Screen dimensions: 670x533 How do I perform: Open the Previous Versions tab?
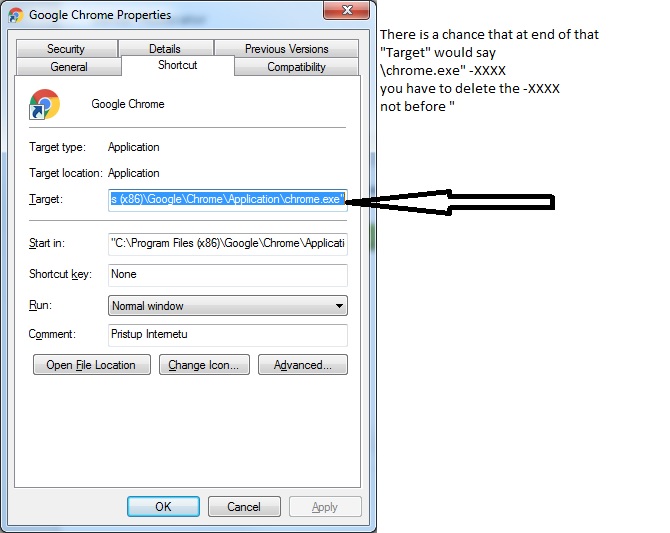pyautogui.click(x=286, y=49)
